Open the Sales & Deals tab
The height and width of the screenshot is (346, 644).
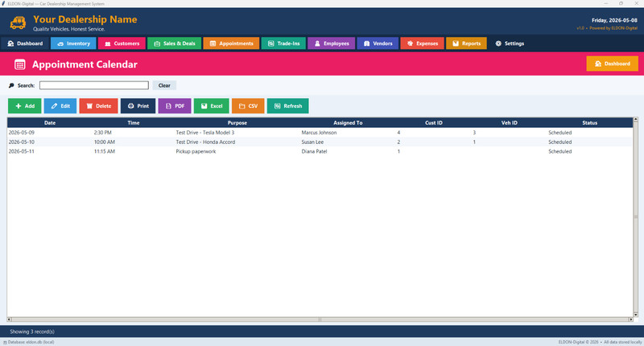[175, 43]
